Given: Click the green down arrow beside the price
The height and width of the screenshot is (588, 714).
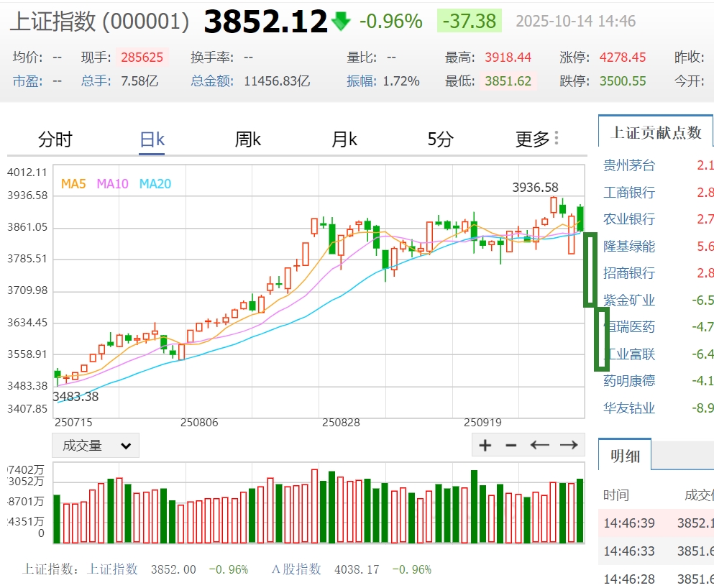Looking at the screenshot, I should pyautogui.click(x=341, y=22).
